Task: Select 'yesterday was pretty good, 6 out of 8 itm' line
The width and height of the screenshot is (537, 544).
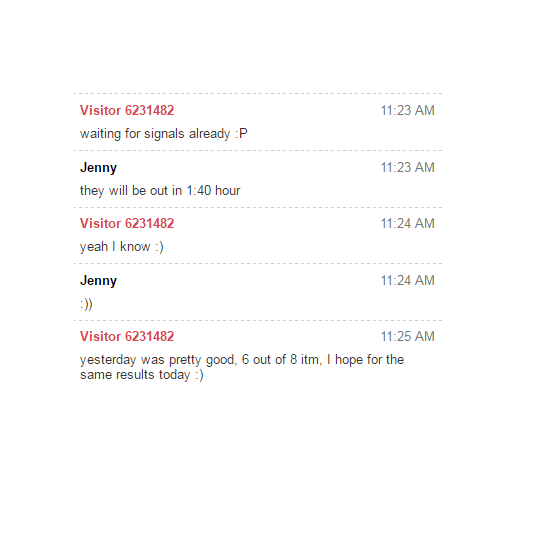Action: tap(199, 360)
